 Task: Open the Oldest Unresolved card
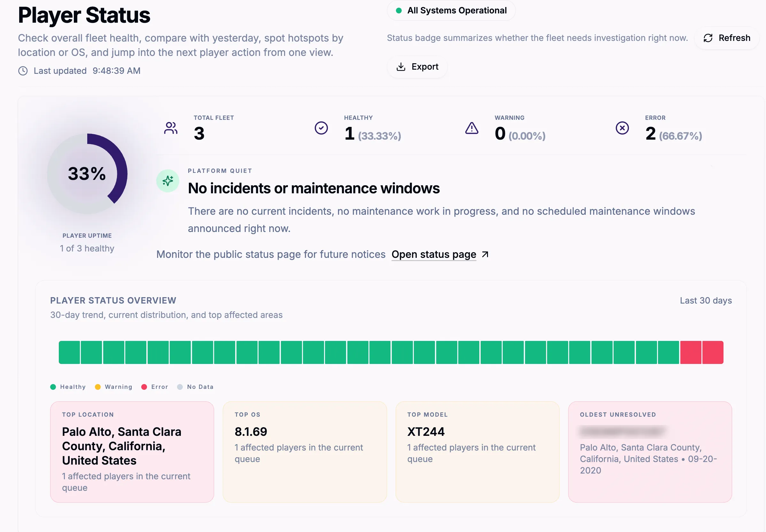pyautogui.click(x=650, y=452)
